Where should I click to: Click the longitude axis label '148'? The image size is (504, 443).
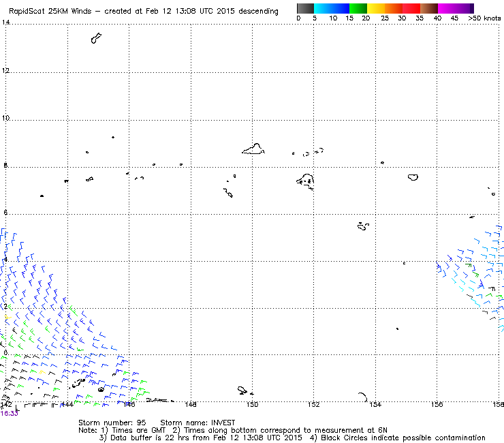[191, 404]
